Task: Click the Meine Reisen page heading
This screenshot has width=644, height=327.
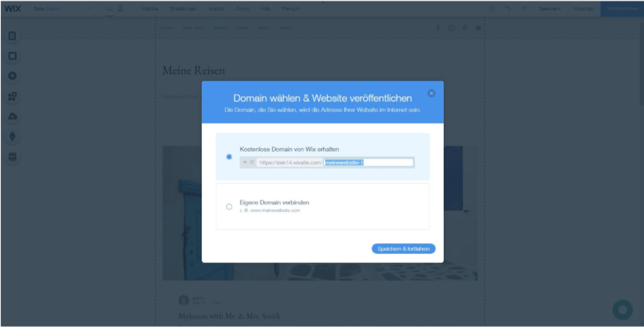Action: (193, 70)
